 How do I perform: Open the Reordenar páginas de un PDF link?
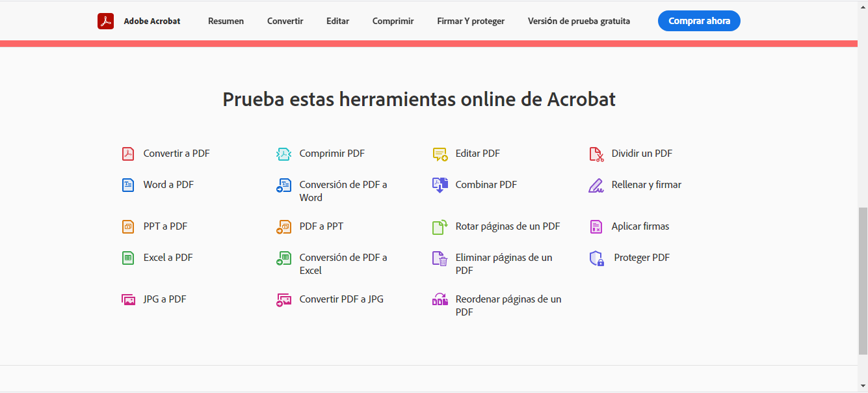[x=508, y=306]
